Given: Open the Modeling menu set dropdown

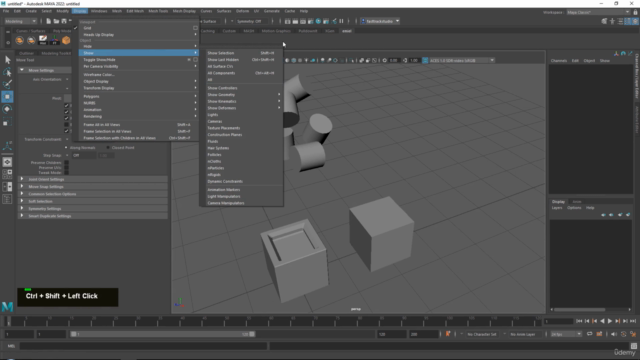Looking at the screenshot, I should pos(20,21).
